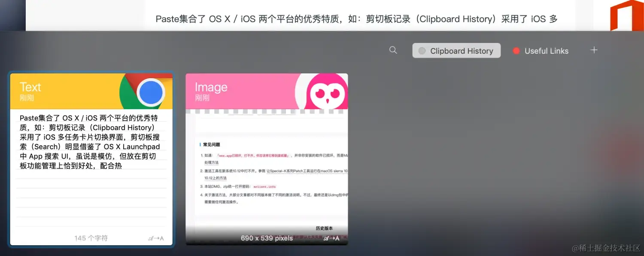
Task: Switch to the Useful Links pinboard
Action: (x=546, y=51)
